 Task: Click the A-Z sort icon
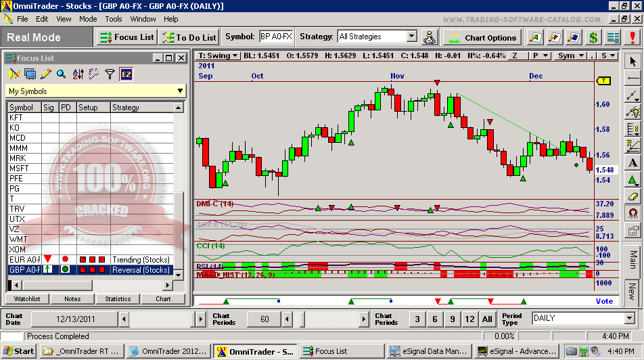pyautogui.click(x=77, y=74)
